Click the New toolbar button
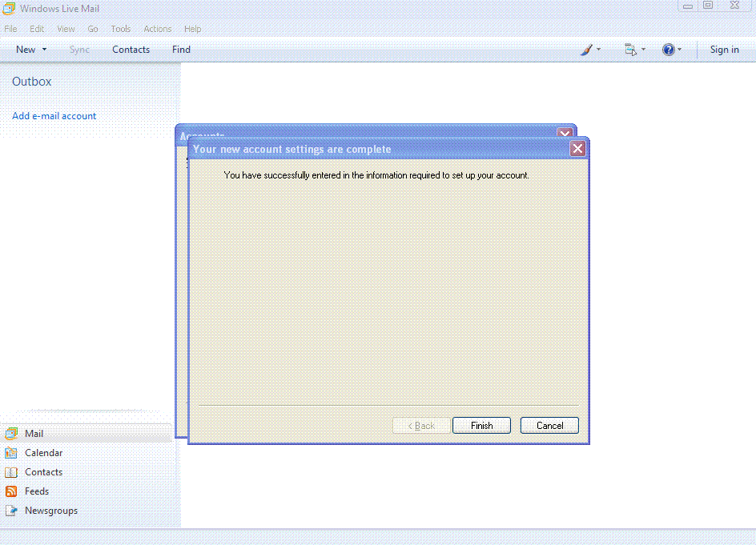The height and width of the screenshot is (545, 756). click(26, 50)
